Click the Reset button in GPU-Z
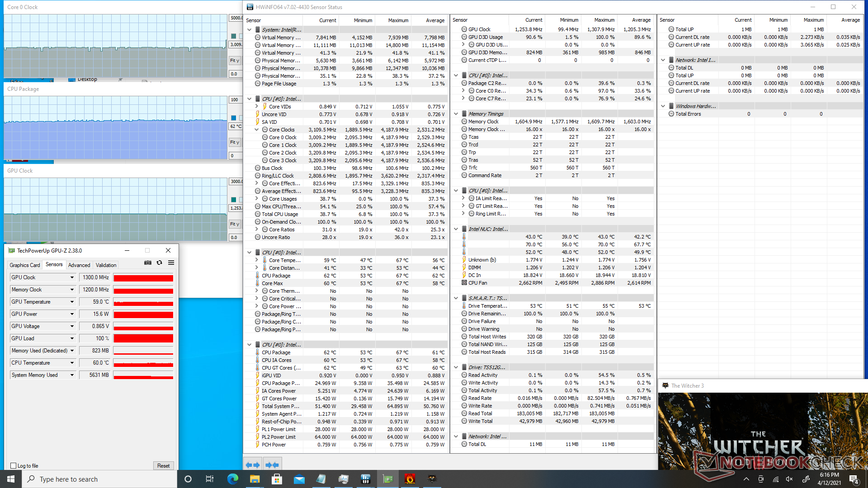Image resolution: width=868 pixels, height=488 pixels. tap(163, 466)
